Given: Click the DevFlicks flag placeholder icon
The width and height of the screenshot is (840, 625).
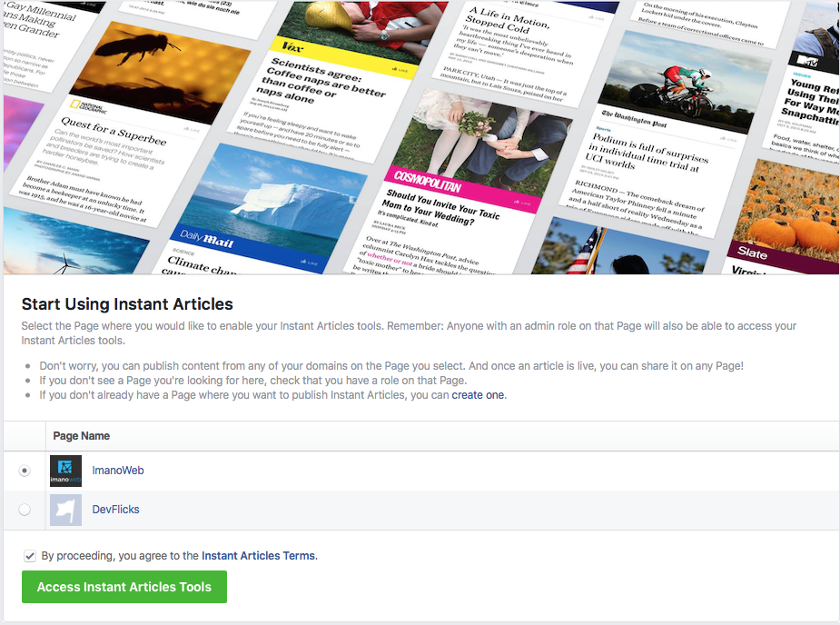Looking at the screenshot, I should click(66, 510).
